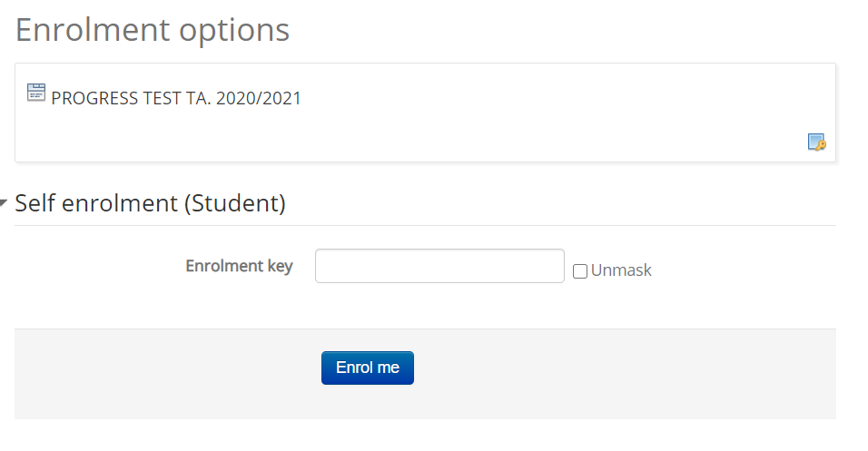Collapse the Self enrolment (Student) section triangle
The image size is (868, 451).
pos(4,203)
